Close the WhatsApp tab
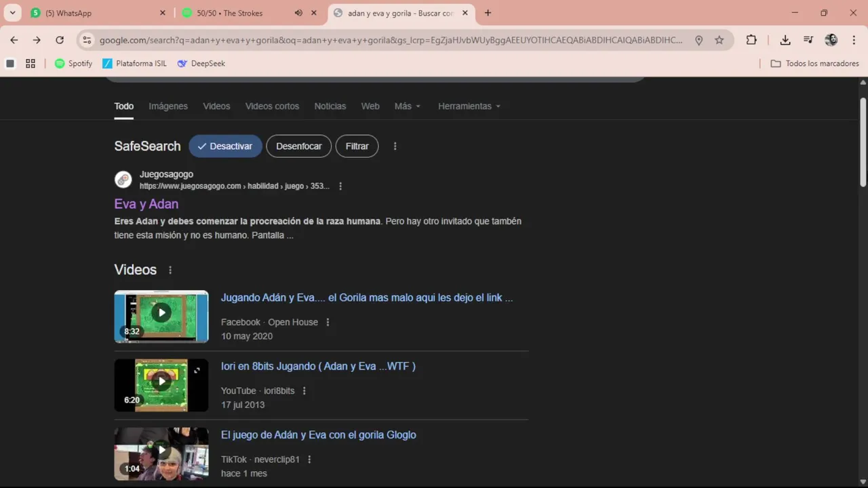 [162, 13]
